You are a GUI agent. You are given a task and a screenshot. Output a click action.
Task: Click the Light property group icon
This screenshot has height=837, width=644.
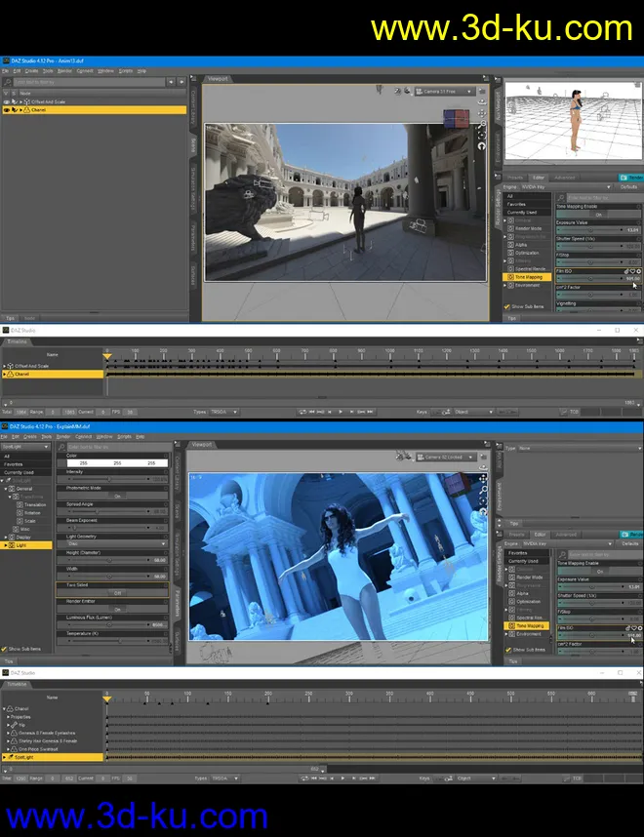11,544
